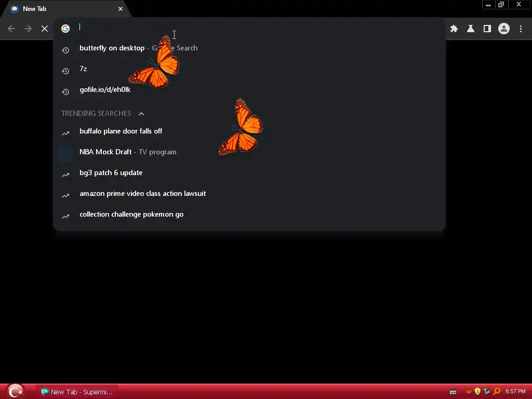
Task: Click the Google logo in address bar
Action: [x=65, y=29]
